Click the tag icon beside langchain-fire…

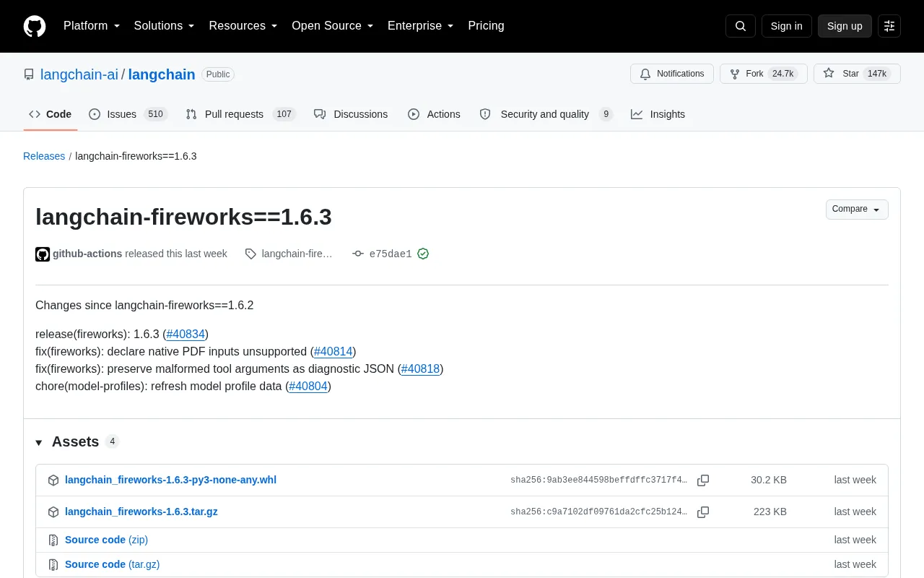pyautogui.click(x=250, y=254)
